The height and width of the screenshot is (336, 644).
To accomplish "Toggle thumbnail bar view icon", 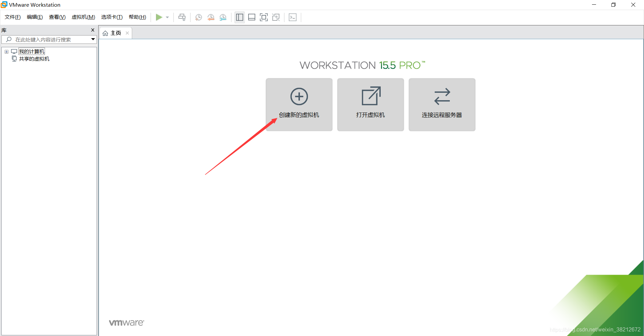I will (x=252, y=17).
